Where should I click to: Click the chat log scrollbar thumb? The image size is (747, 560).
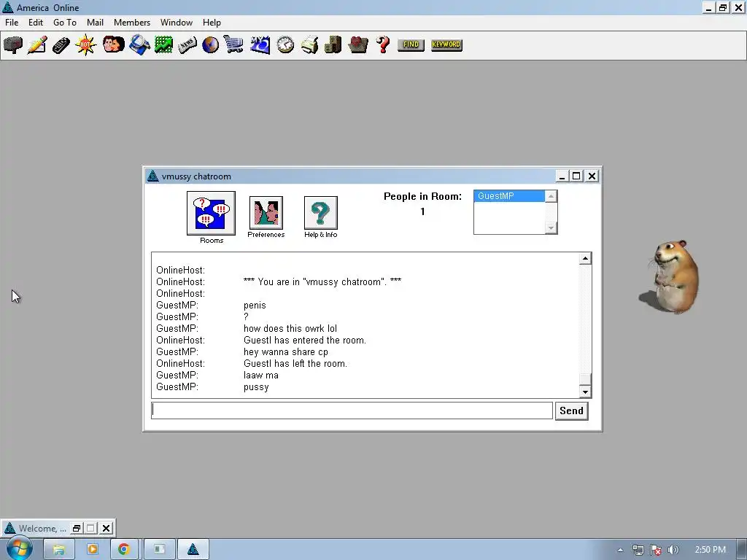point(586,380)
